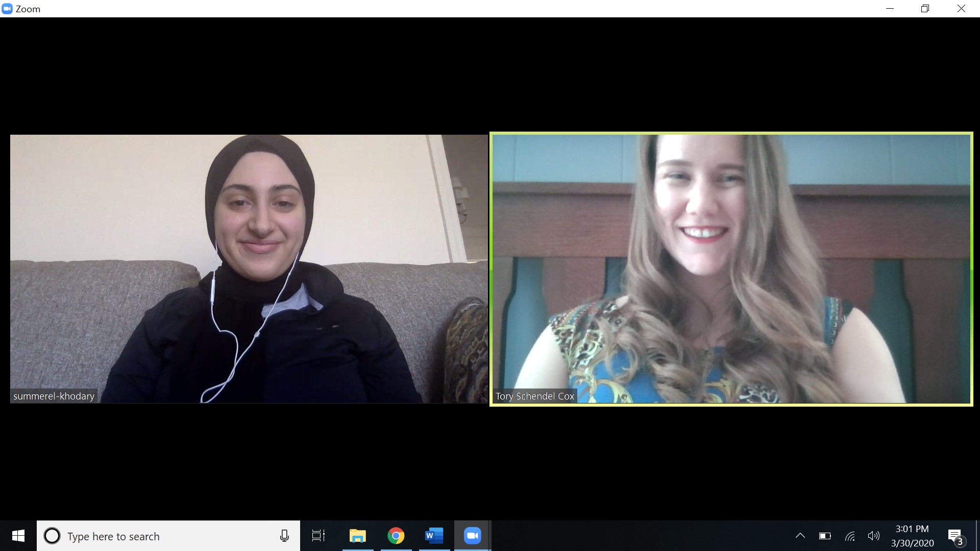Click the Cortana circle icon
The height and width of the screenshot is (551, 980).
[x=52, y=536]
